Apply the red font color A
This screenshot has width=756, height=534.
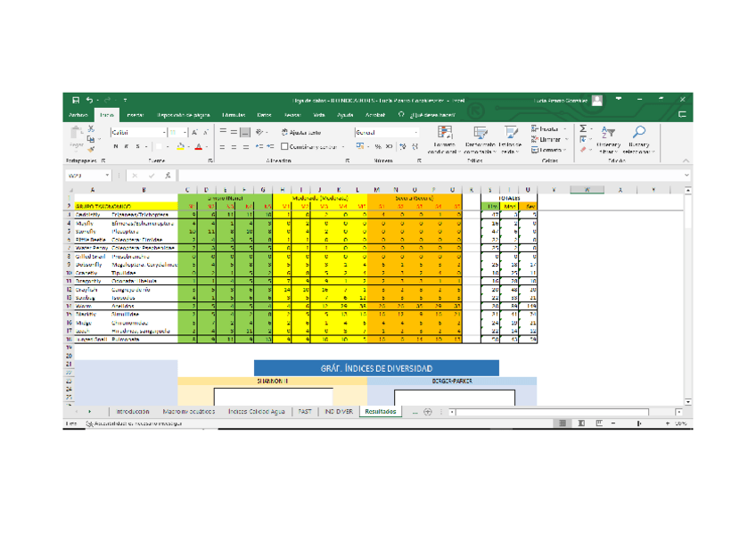198,146
